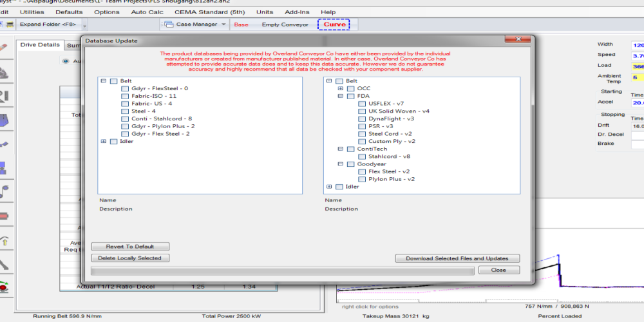Check the Gdyr - FlexSteel - 0 checkbox
This screenshot has width=644, height=322.
point(124,89)
